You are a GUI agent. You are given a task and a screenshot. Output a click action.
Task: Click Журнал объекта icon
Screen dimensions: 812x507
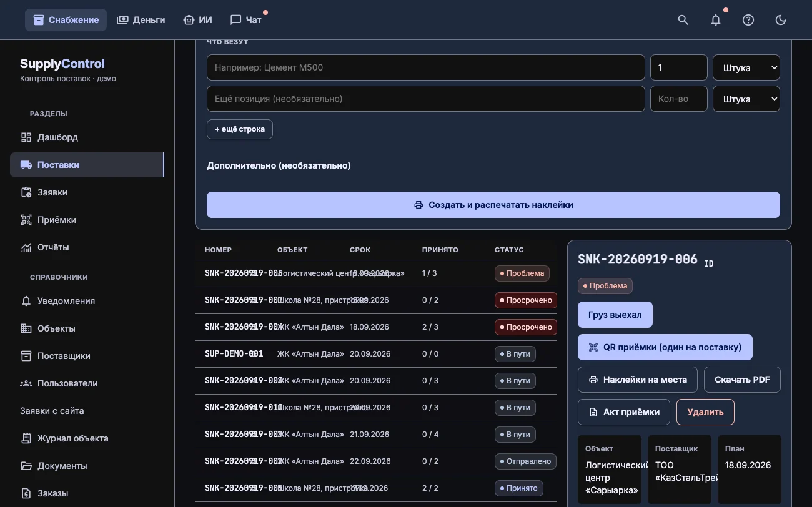pos(26,438)
